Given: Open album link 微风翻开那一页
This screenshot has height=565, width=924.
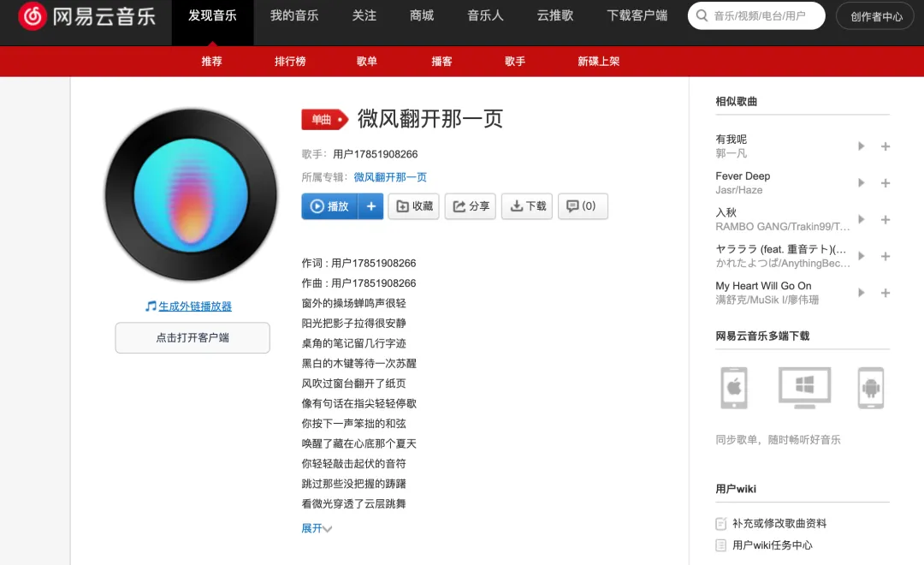Looking at the screenshot, I should click(390, 177).
